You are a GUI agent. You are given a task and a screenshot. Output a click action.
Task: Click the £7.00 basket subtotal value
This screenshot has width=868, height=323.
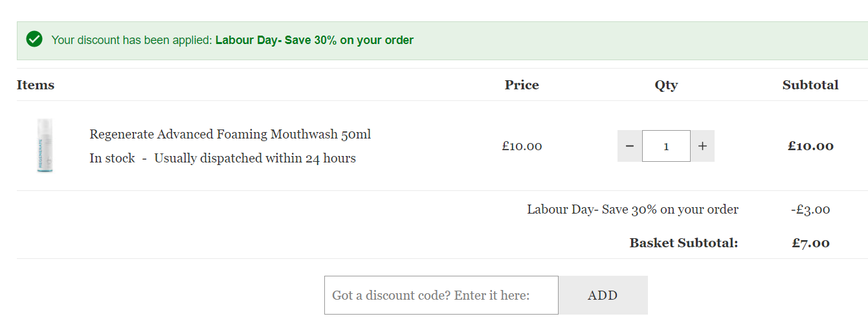point(810,243)
